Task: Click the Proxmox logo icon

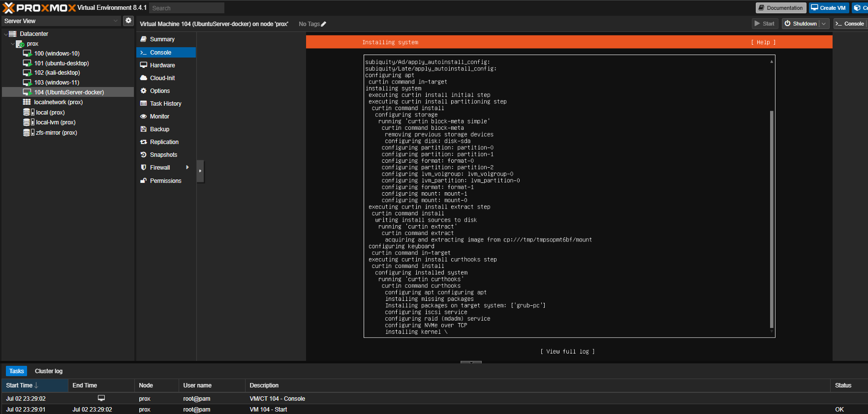Action: coord(8,8)
